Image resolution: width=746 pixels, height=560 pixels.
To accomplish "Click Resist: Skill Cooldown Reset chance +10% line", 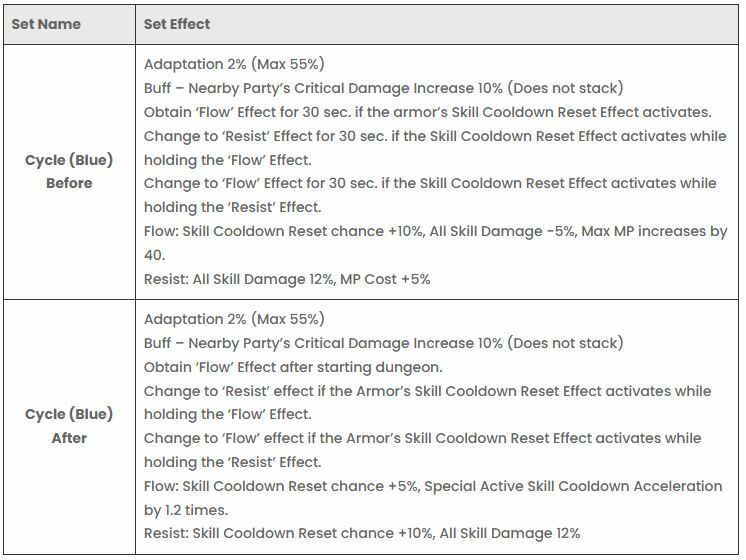I will (362, 533).
